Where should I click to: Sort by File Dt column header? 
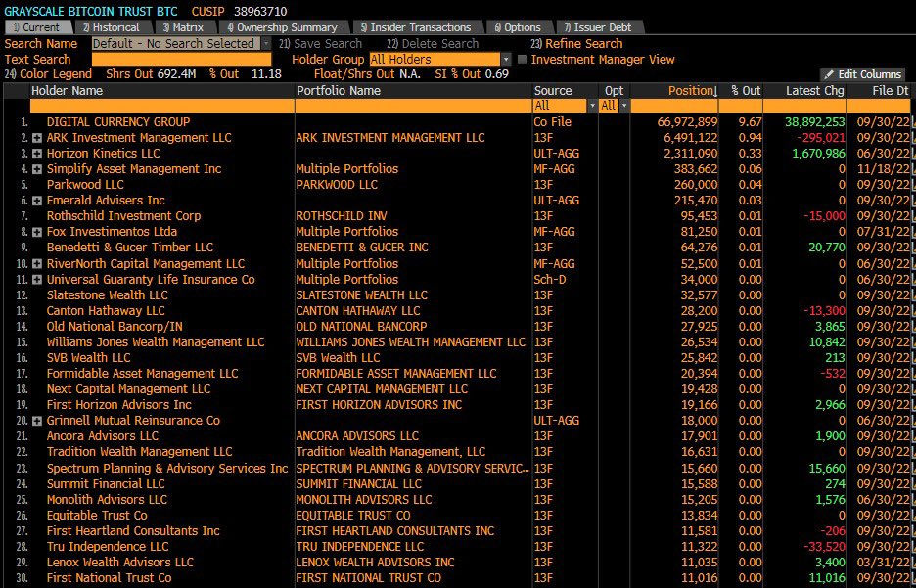click(x=879, y=91)
